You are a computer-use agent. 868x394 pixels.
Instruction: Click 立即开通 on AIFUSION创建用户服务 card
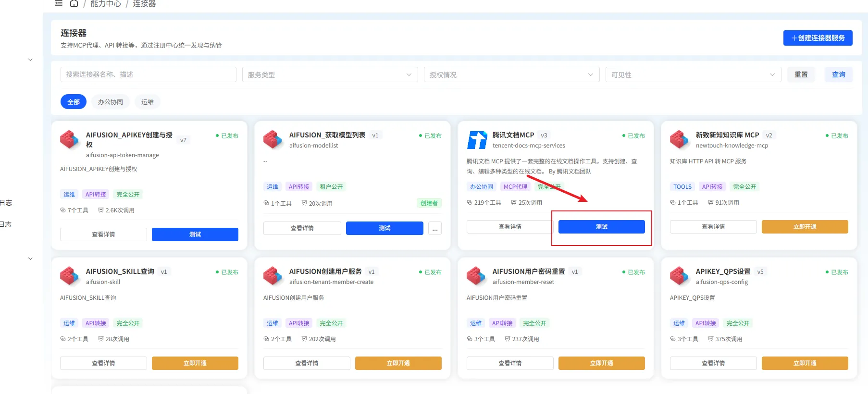(398, 363)
